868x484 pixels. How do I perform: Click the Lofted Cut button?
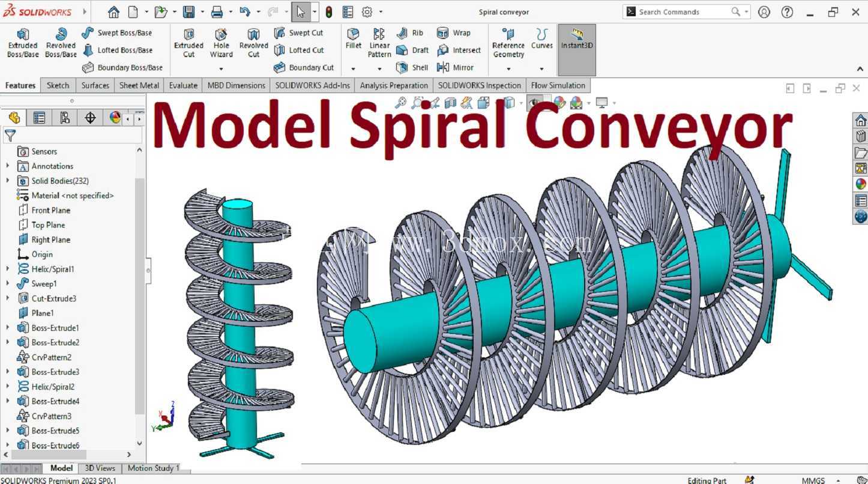[x=299, y=50]
